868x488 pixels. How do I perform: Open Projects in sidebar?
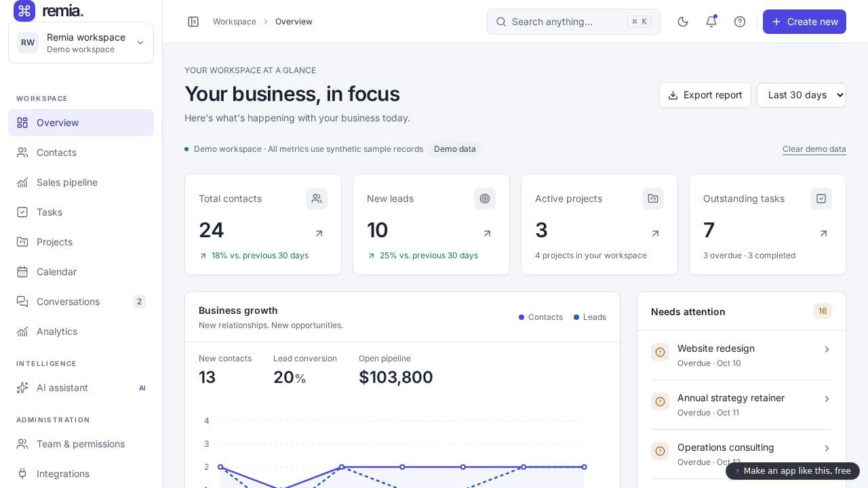(81, 242)
